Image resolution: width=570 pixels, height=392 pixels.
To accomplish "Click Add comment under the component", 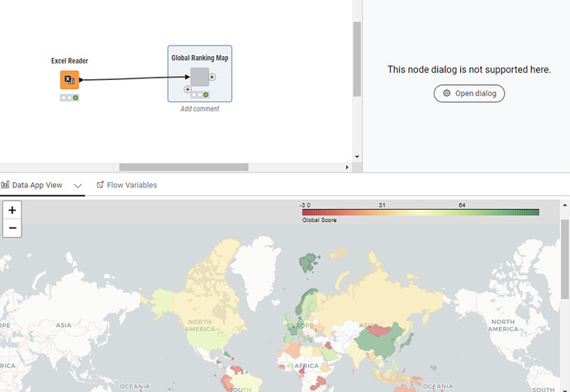I will click(x=200, y=109).
